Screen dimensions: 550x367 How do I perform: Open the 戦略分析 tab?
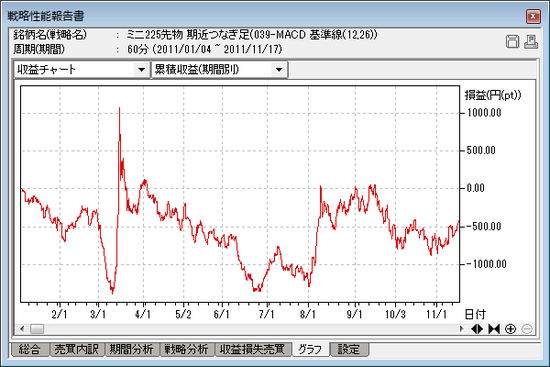tap(187, 349)
